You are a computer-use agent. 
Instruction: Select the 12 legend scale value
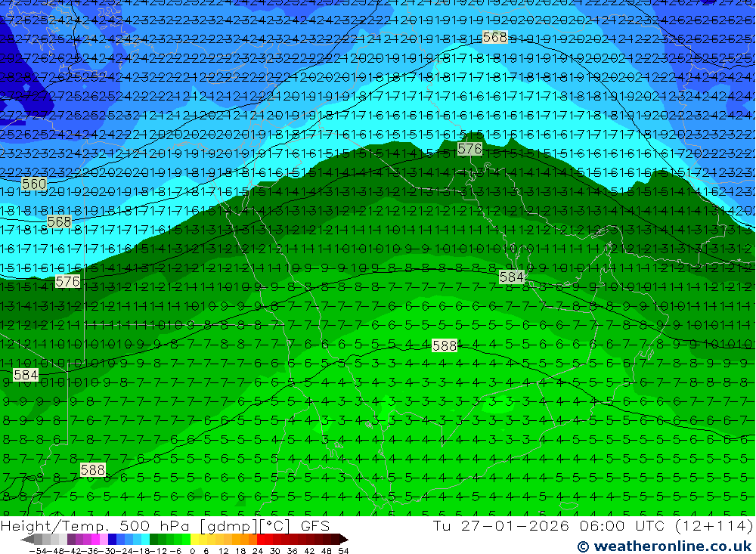[223, 551]
